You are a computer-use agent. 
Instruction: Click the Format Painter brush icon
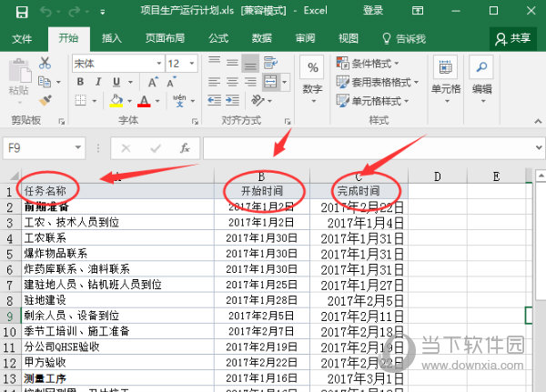[x=45, y=100]
